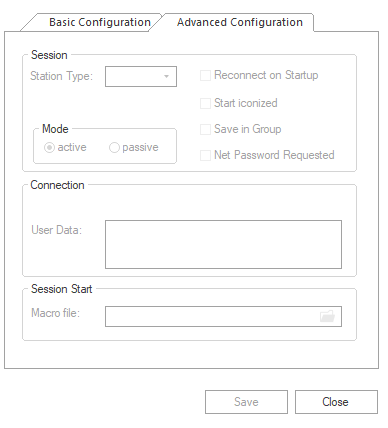This screenshot has height=428, width=388.
Task: Tick Net Password Requested checkbox
Action: click(x=205, y=155)
